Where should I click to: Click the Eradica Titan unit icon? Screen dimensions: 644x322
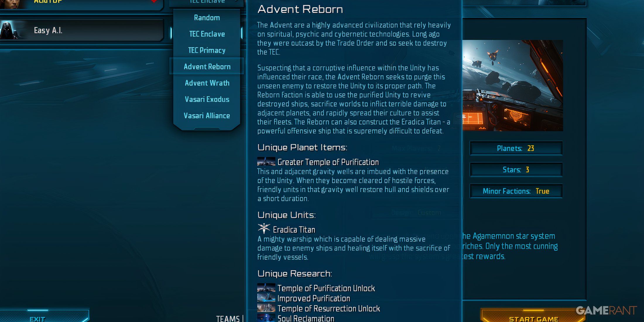(x=263, y=229)
